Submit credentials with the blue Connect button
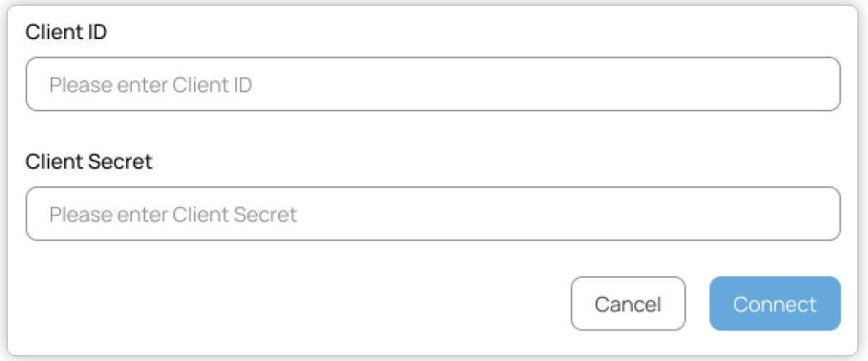Viewport: 868px width, 361px height. (x=775, y=304)
